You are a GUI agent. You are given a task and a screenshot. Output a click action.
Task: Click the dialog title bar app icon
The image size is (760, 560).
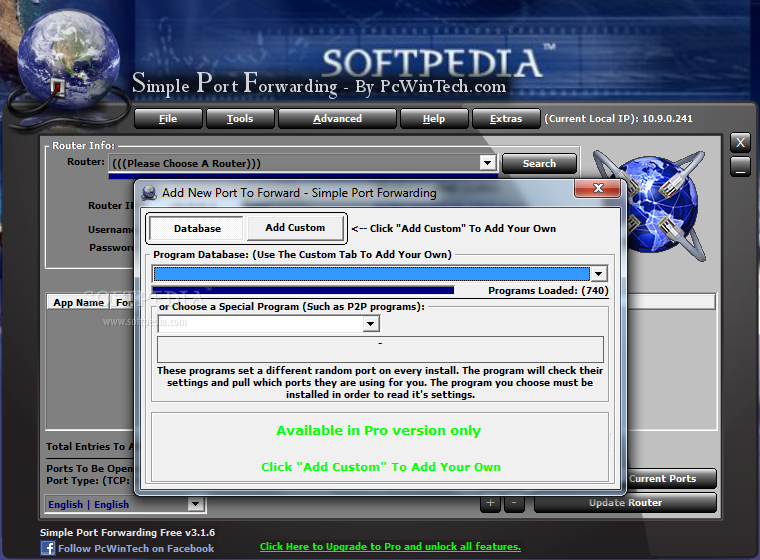[x=149, y=193]
